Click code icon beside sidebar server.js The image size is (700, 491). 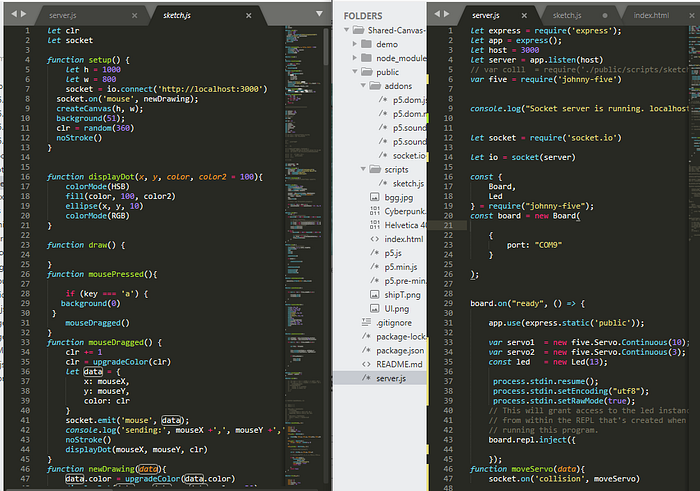pyautogui.click(x=366, y=378)
